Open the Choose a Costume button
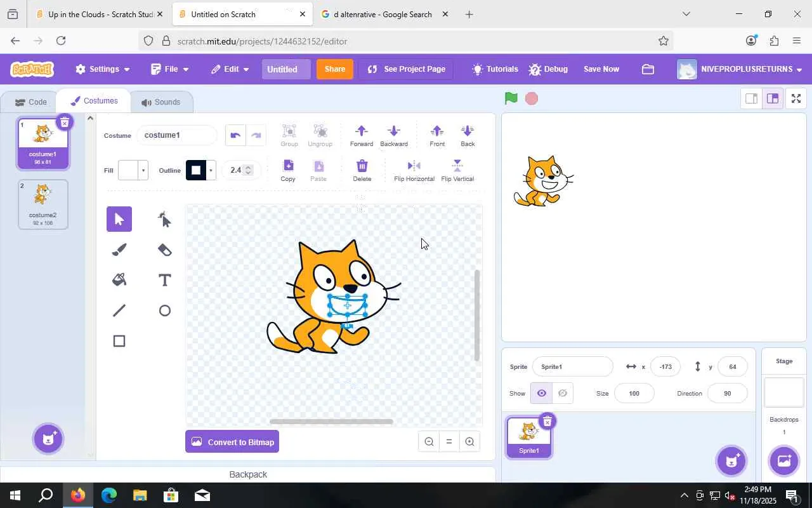This screenshot has height=508, width=812. pos(48,438)
